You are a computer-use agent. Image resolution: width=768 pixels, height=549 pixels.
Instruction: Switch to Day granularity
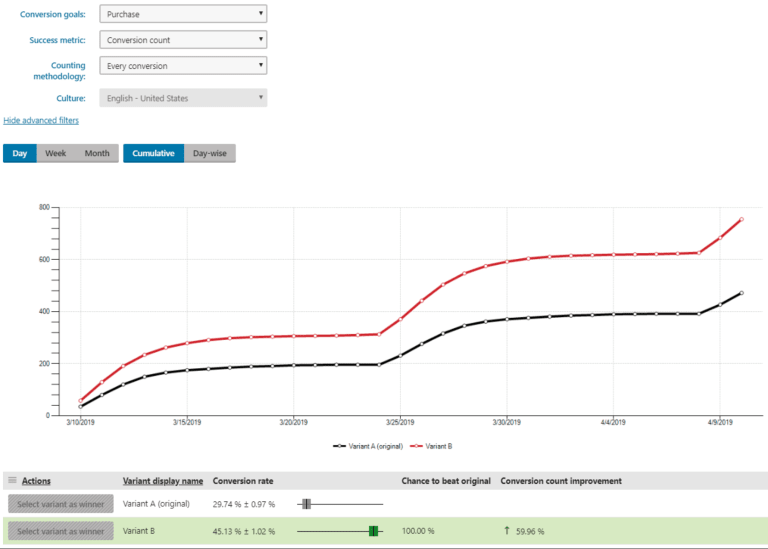pos(20,153)
